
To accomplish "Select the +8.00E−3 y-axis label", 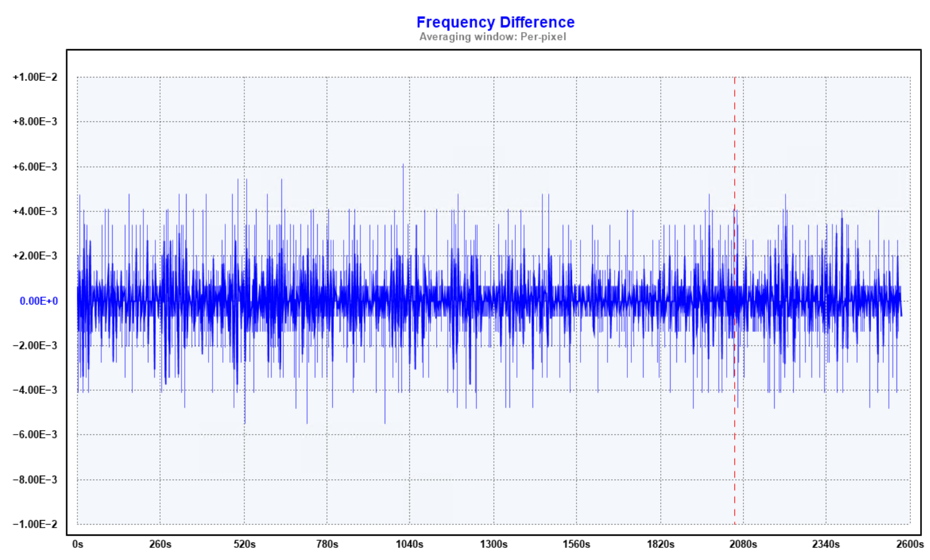I will point(35,122).
